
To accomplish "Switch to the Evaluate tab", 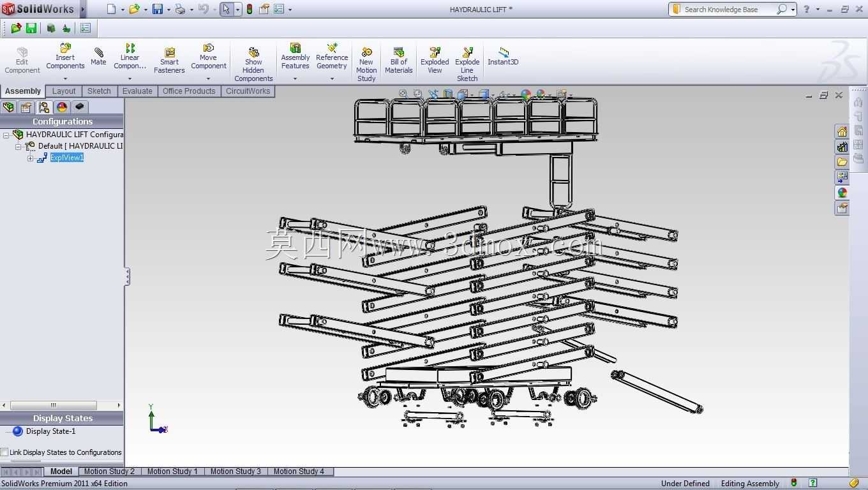I will 137,91.
